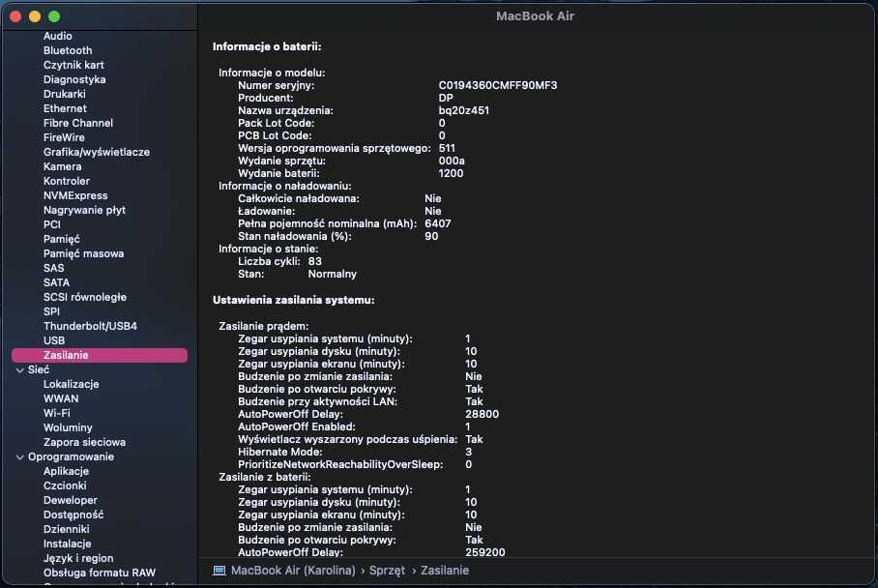This screenshot has height=588, width=878.
Task: Select the Oprogramowanie category label
Action: click(72, 456)
